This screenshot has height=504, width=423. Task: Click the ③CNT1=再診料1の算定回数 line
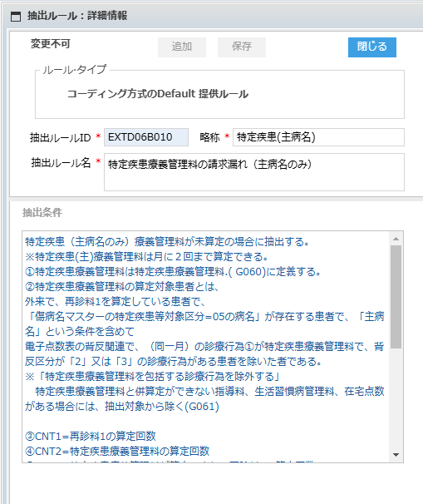tap(91, 436)
